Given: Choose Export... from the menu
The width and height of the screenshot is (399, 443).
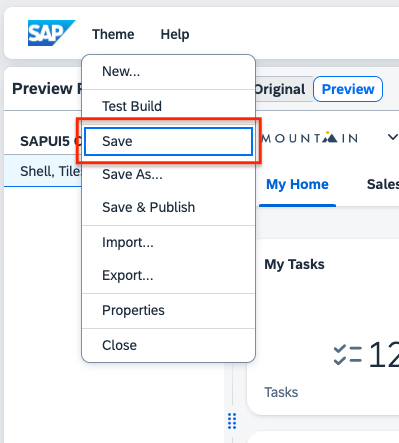Looking at the screenshot, I should (x=168, y=275).
